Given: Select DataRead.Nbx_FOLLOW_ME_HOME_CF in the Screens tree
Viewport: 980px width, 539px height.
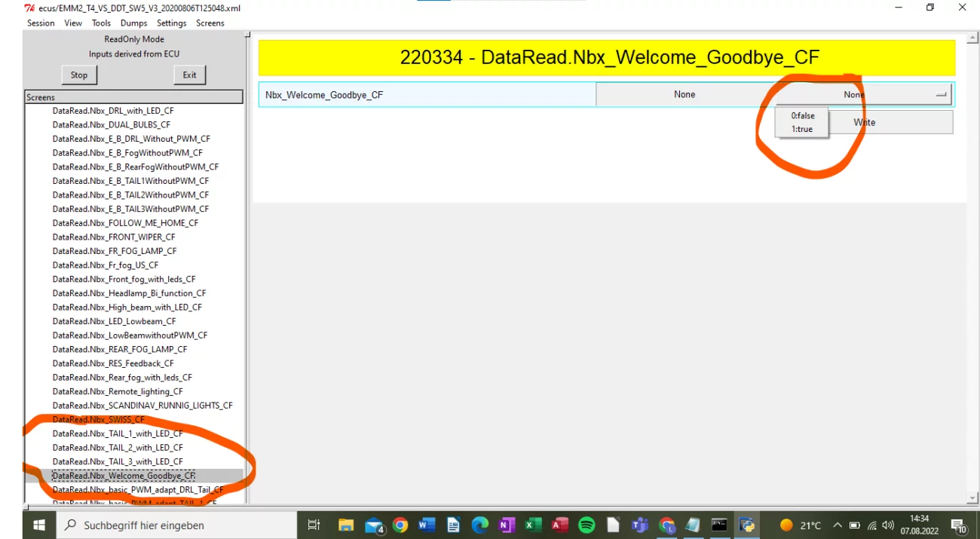Looking at the screenshot, I should [x=125, y=223].
